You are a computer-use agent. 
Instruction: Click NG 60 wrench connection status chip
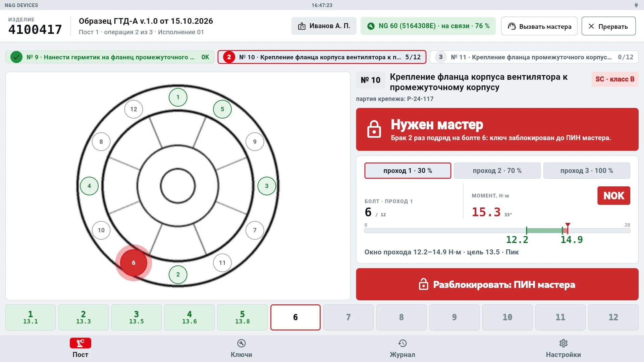428,26
